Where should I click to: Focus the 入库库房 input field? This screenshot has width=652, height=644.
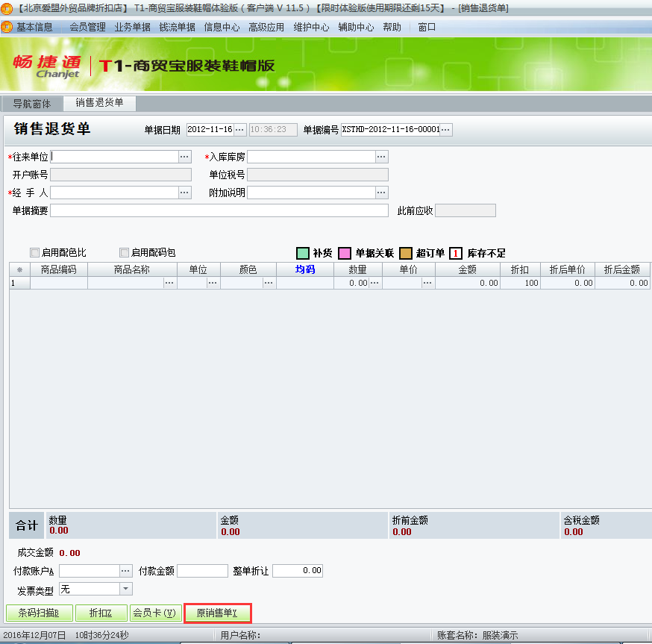click(311, 157)
